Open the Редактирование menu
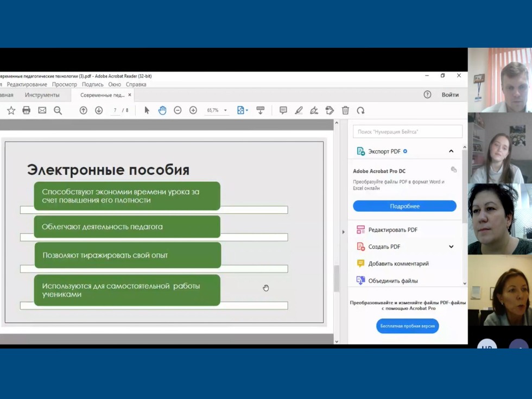532x399 pixels. coord(27,84)
